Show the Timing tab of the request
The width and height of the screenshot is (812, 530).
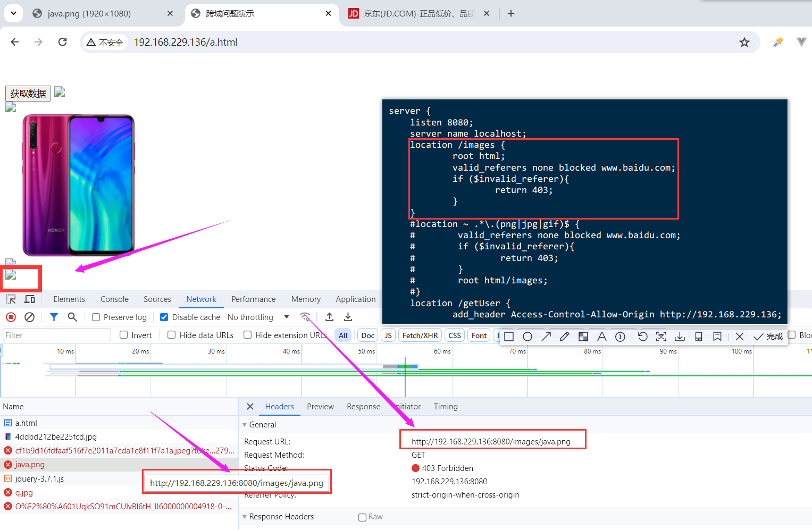[446, 407]
